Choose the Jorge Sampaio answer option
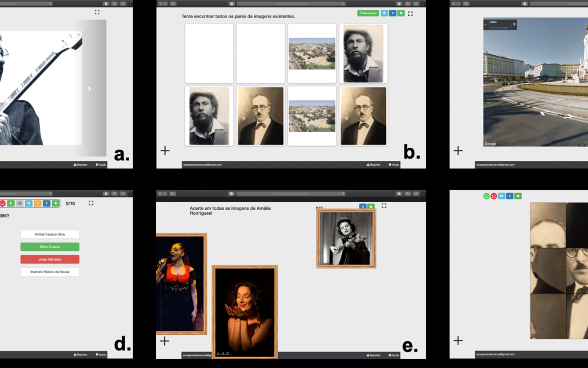This screenshot has height=368, width=588. pos(50,260)
